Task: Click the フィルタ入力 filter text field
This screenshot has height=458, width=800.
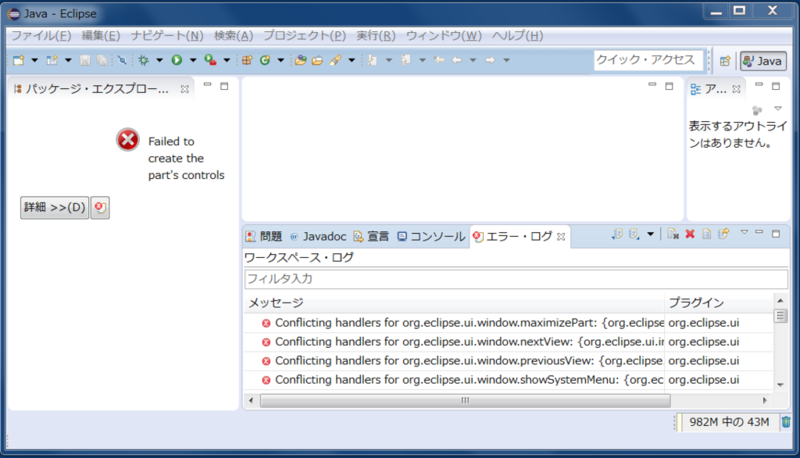Action: tap(516, 279)
